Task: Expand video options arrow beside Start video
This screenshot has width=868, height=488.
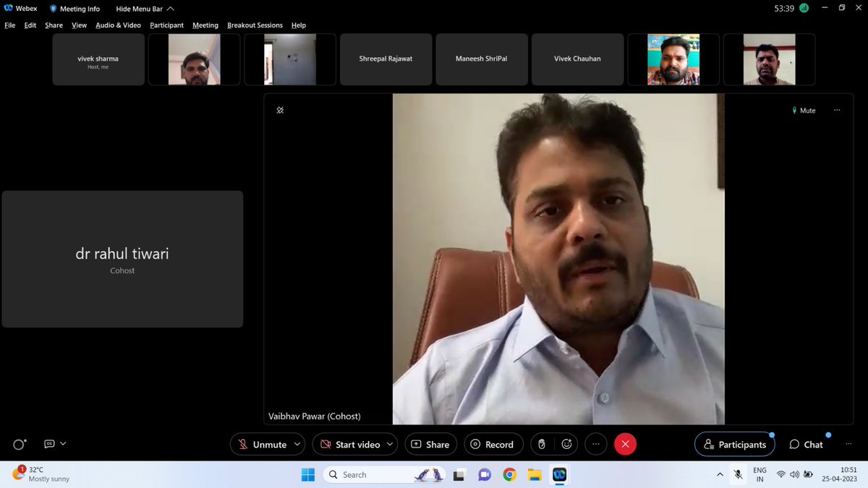Action: pos(391,445)
